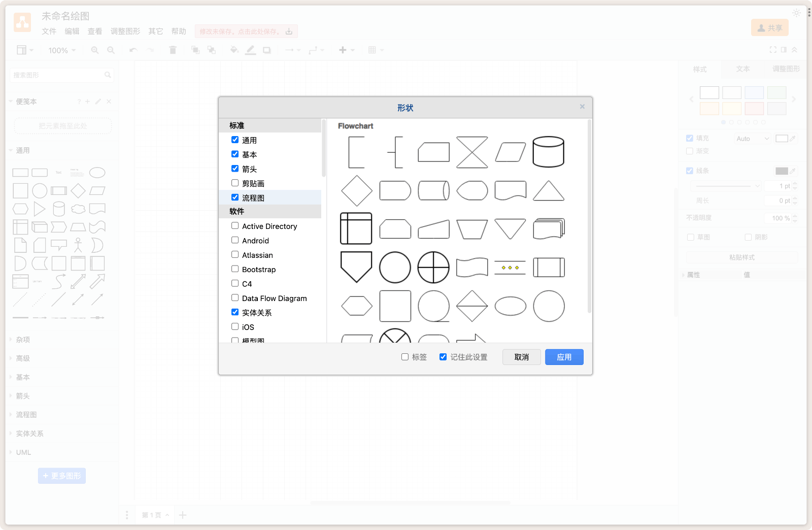812x530 pixels.
Task: Select the cylinder database flowchart shape
Action: [x=549, y=152]
